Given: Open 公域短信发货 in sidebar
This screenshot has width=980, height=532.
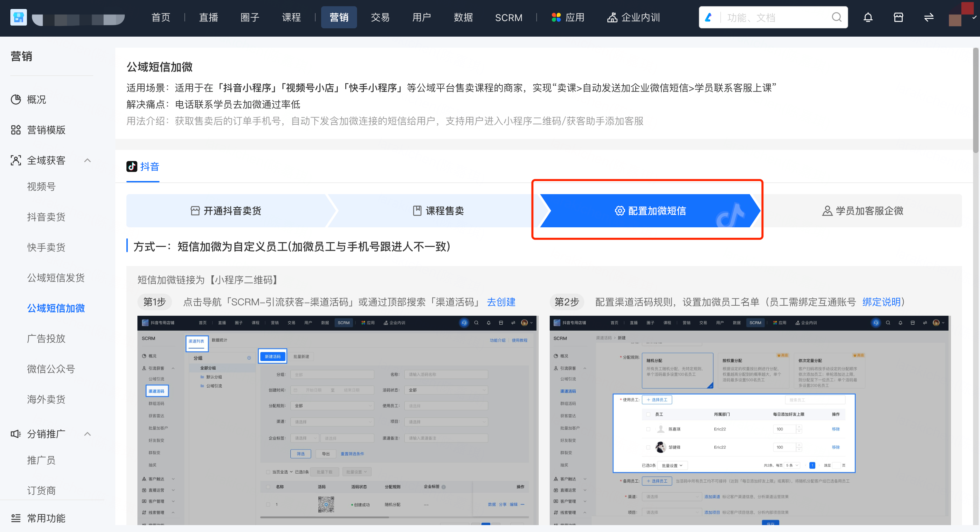Looking at the screenshot, I should 56,278.
